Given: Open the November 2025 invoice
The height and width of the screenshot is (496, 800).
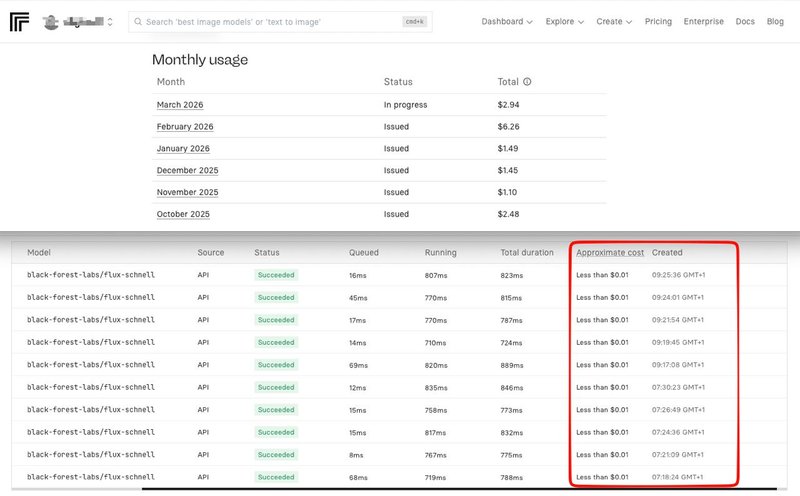Looking at the screenshot, I should (187, 192).
